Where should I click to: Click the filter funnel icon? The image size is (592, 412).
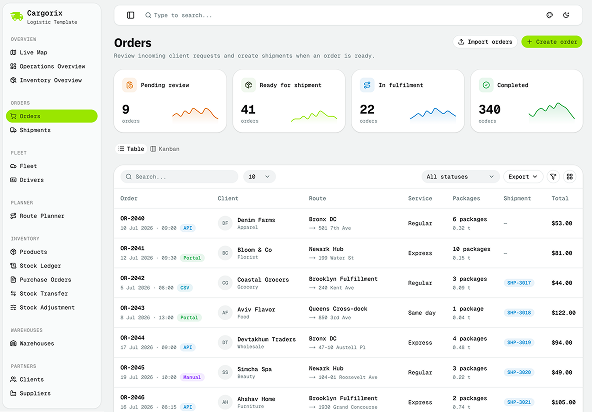553,177
